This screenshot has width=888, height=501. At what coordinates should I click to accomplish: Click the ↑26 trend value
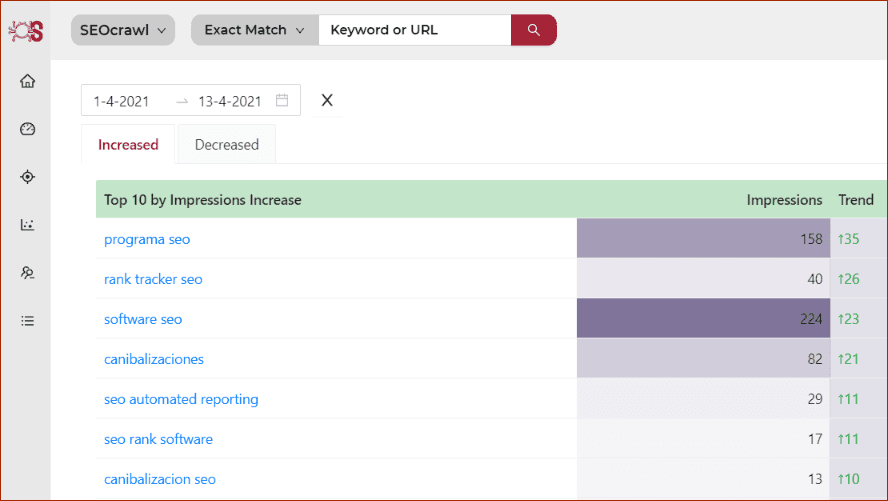848,279
